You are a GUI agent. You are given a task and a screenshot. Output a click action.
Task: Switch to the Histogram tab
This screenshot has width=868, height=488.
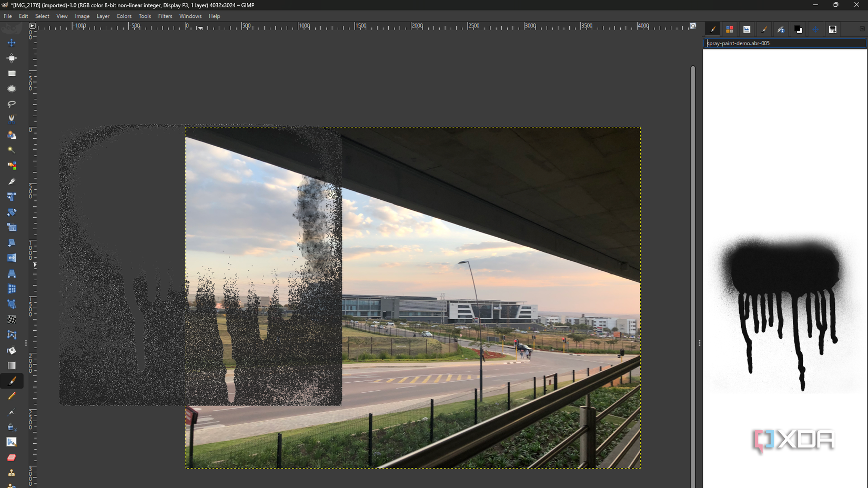(x=746, y=29)
